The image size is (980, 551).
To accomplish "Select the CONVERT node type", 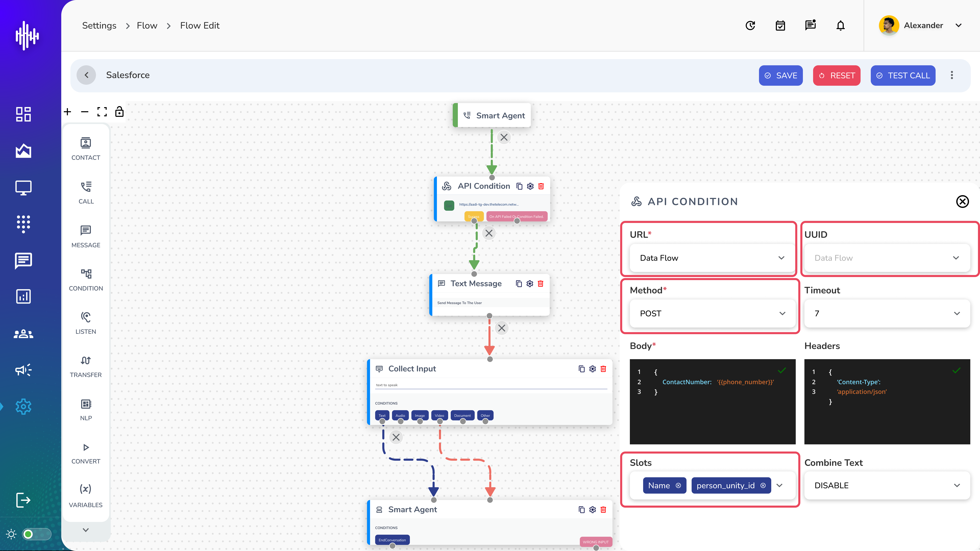I will tap(86, 453).
